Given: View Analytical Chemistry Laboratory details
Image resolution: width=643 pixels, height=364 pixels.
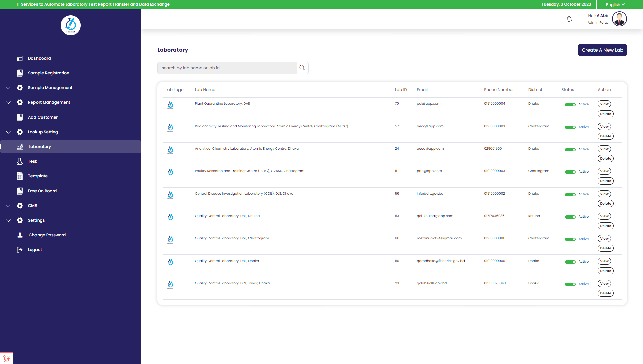Looking at the screenshot, I should 604,149.
